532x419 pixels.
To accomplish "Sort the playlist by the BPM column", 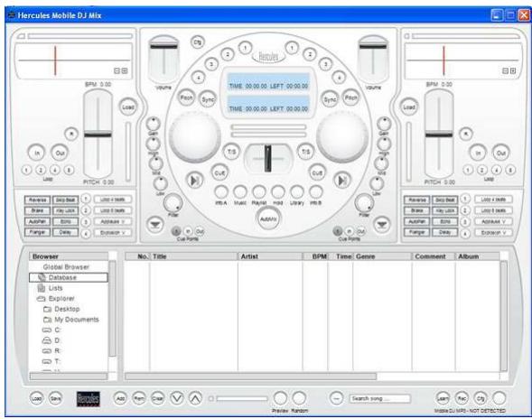I will pyautogui.click(x=315, y=256).
